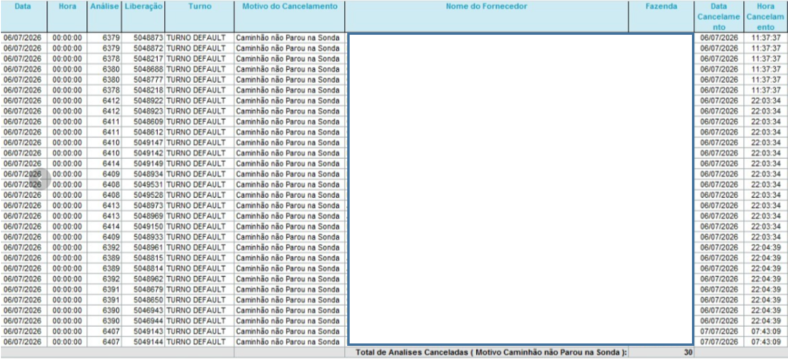Screen dimensions: 788x362
Task: Select the Liberação cell 5049150
Action: click(143, 226)
